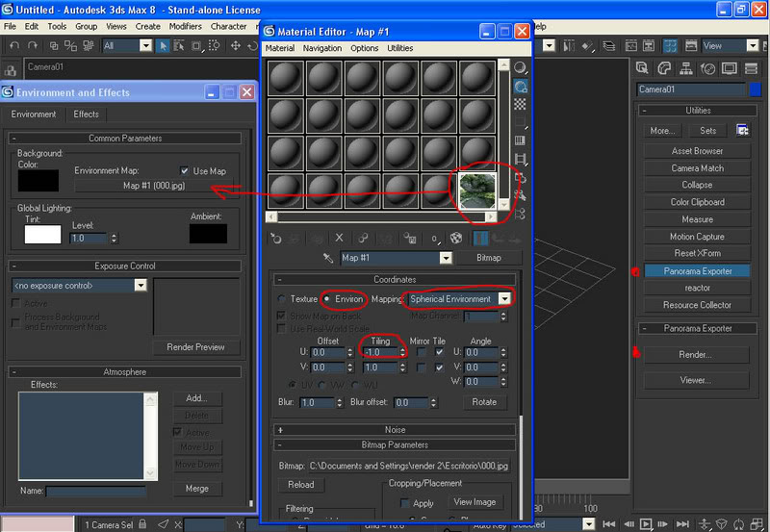Select the Texture radio button
770x532 pixels.
(x=282, y=299)
